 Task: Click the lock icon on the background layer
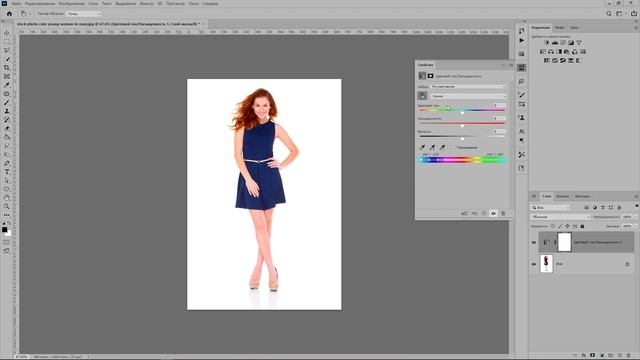click(x=627, y=264)
